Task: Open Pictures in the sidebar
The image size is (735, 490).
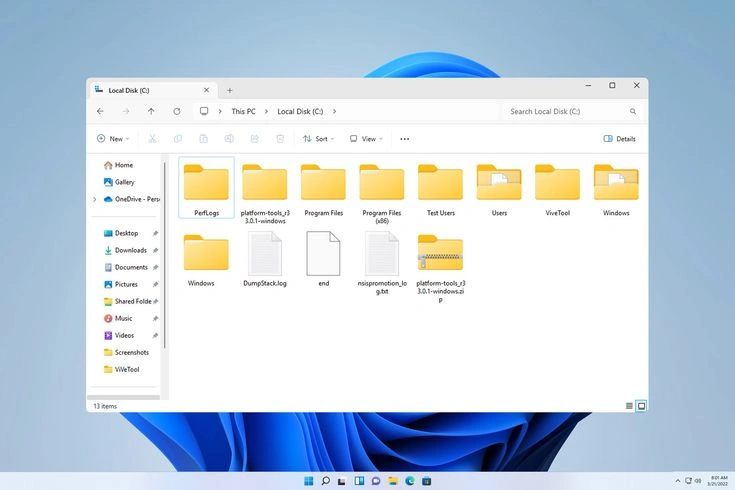Action: point(120,284)
